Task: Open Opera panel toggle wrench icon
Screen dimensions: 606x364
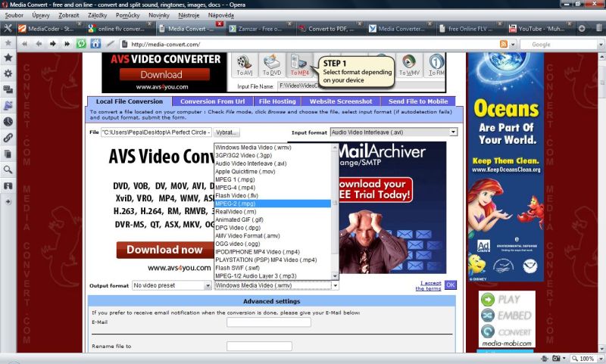Action: click(8, 28)
